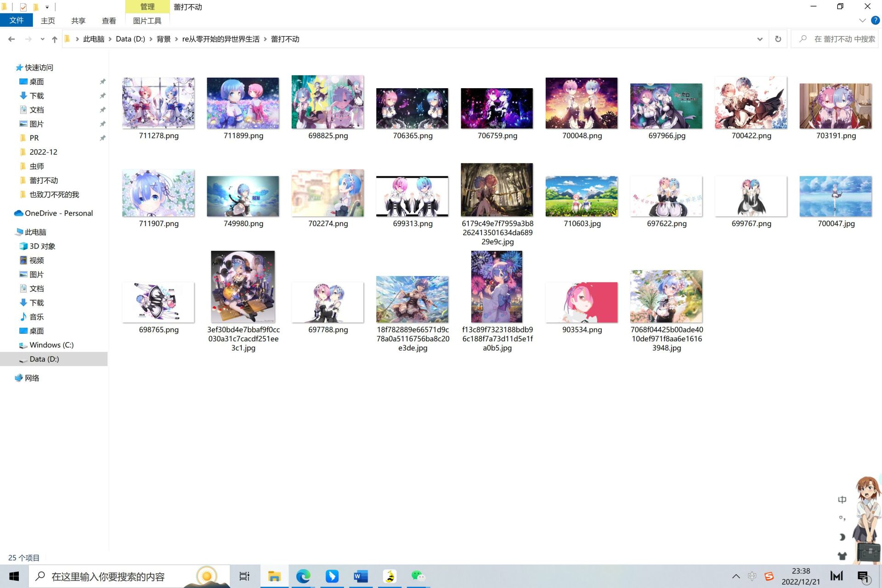
Task: Navigate to Data (D:) in breadcrumb
Action: coord(130,39)
